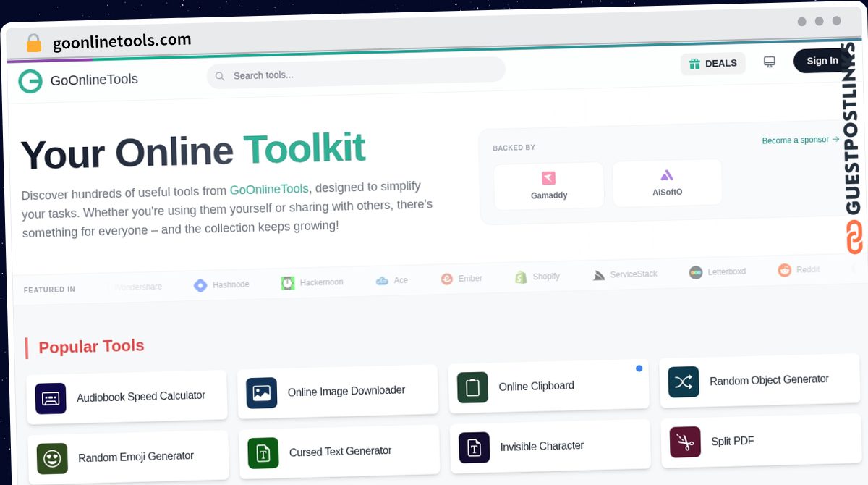Open the AiSoftO sponsor card
The width and height of the screenshot is (868, 485).
click(667, 183)
